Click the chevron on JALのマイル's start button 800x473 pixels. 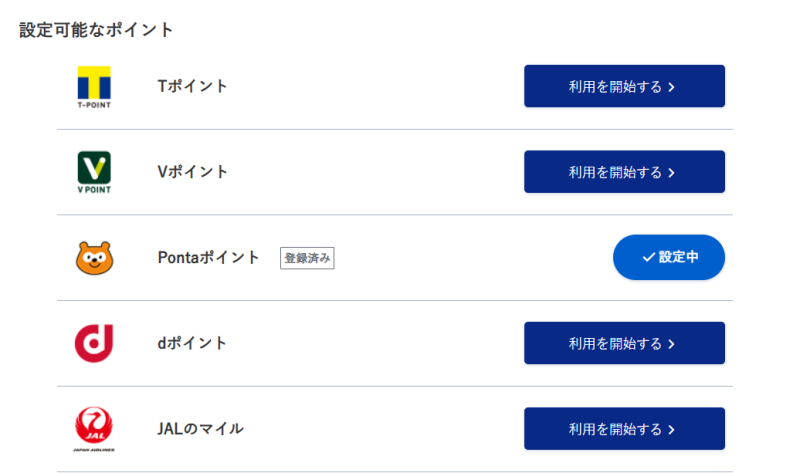click(672, 430)
